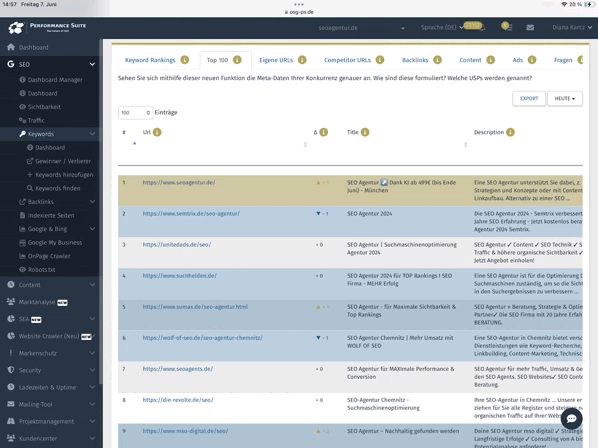Open Diana Karcz user menu

coord(572,27)
